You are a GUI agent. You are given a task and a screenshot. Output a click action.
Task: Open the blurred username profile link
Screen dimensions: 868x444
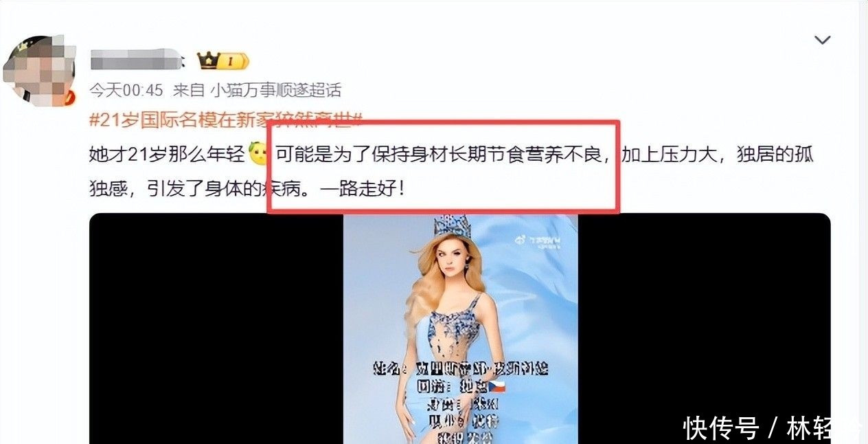(x=135, y=60)
